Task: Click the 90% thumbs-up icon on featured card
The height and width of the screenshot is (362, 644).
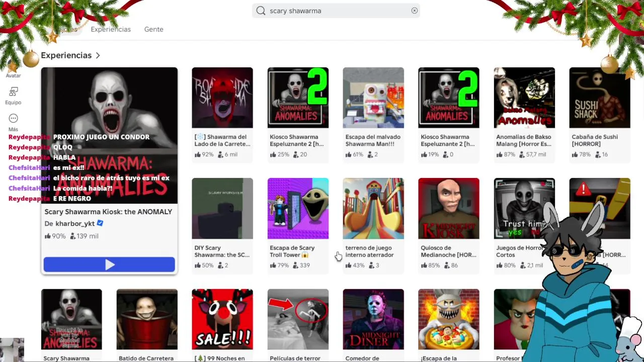Action: (x=48, y=236)
